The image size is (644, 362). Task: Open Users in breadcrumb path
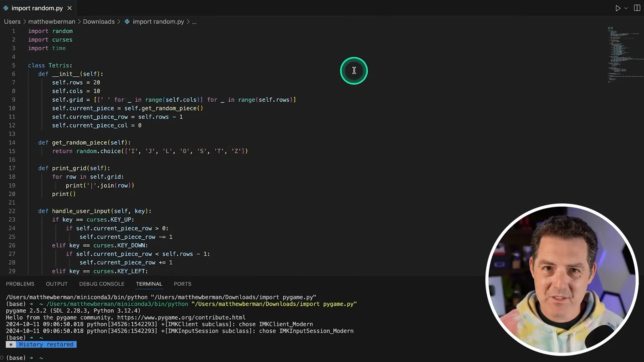(x=12, y=22)
